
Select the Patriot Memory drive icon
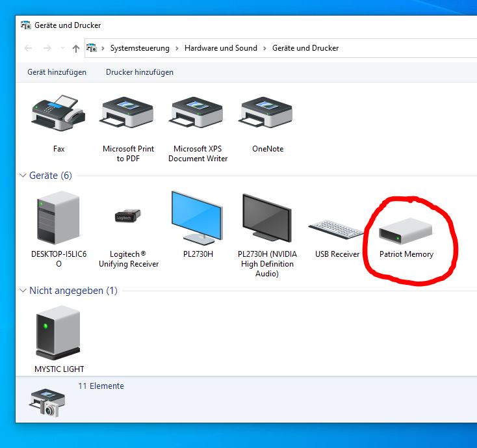406,231
